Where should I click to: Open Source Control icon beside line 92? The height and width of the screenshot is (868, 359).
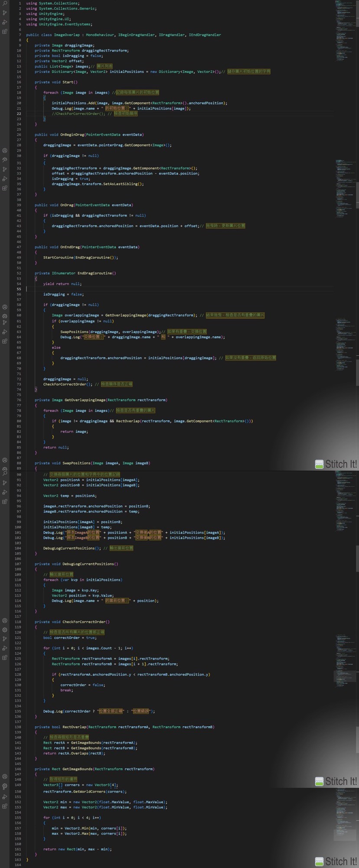pos(5,483)
